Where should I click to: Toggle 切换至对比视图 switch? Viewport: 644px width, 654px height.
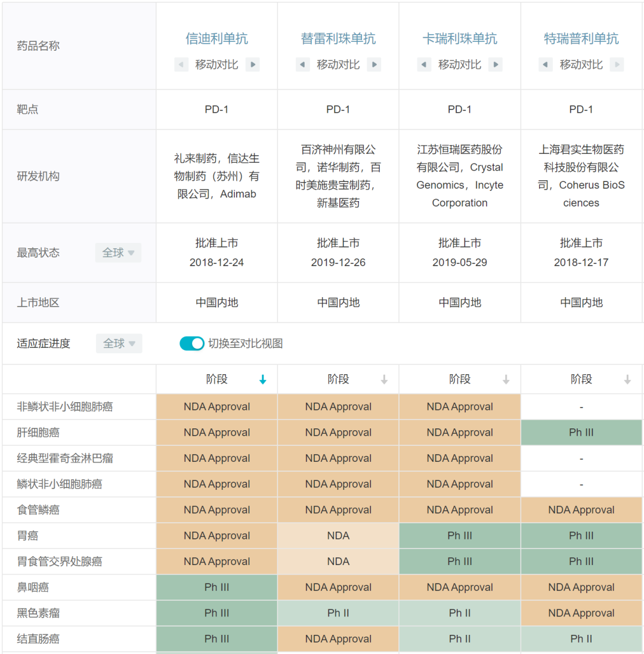pos(192,344)
